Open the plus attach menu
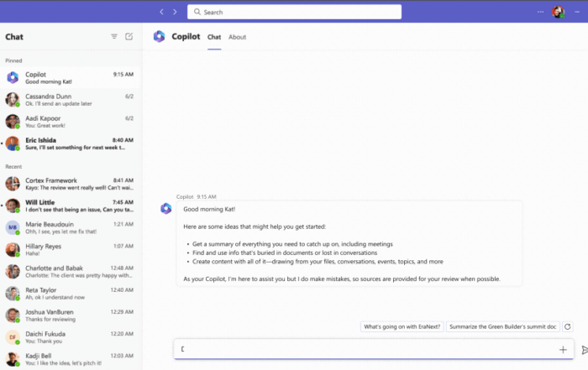 pos(563,349)
